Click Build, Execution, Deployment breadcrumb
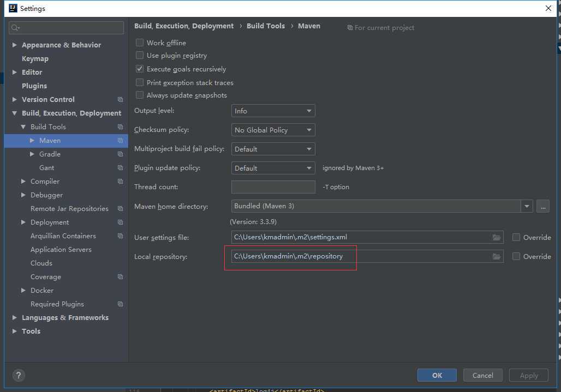Screen dimensions: 561x392 click(184, 26)
